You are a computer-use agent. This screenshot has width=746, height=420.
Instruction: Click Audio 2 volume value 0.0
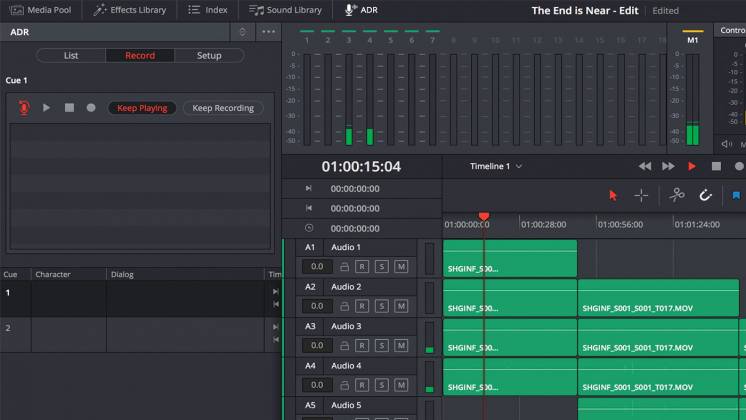(317, 306)
